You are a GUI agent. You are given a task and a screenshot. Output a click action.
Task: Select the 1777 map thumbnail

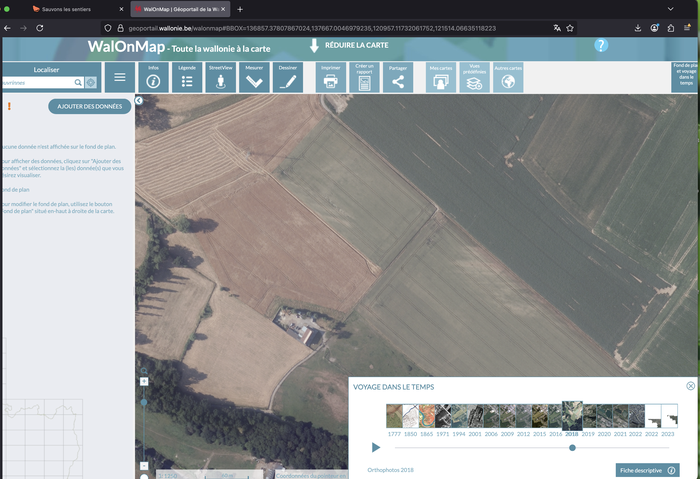tap(394, 416)
